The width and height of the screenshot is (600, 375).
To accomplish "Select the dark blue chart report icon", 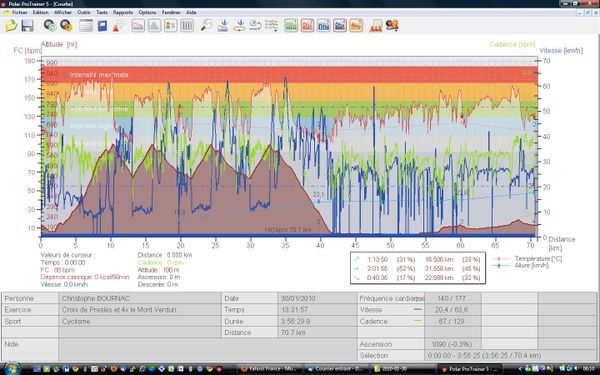I will pos(340,26).
